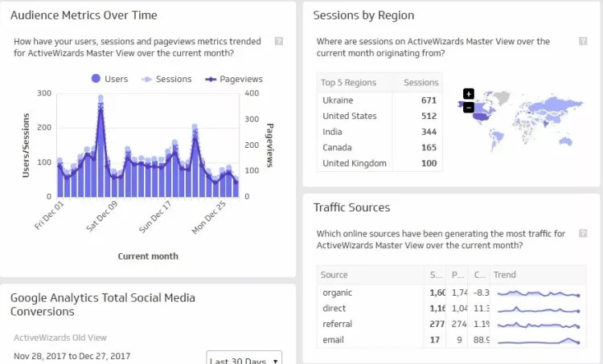Zoom in on the world map
This screenshot has height=364, width=603.
tap(469, 94)
